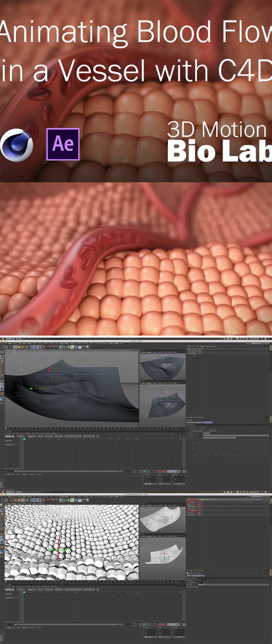
Task: Toggle green enable check for Random object
Action: [x=201, y=502]
